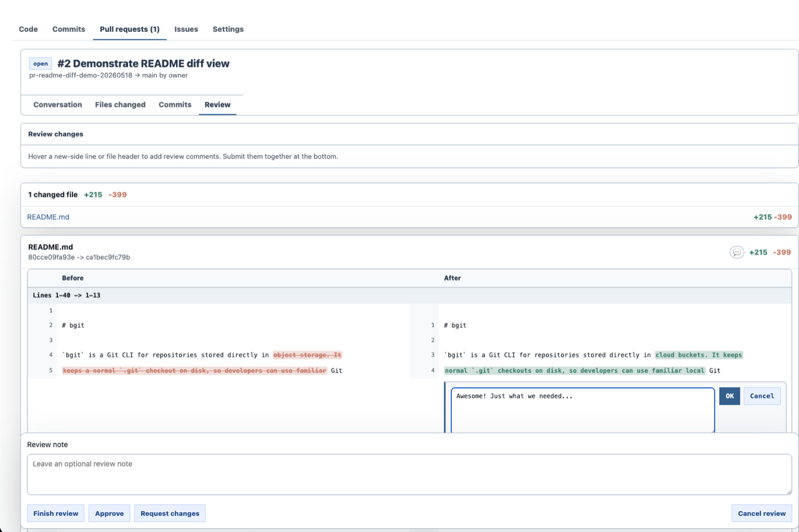Viewport: 799px width, 532px height.
Task: Click new-side line number 3
Action: click(432, 355)
